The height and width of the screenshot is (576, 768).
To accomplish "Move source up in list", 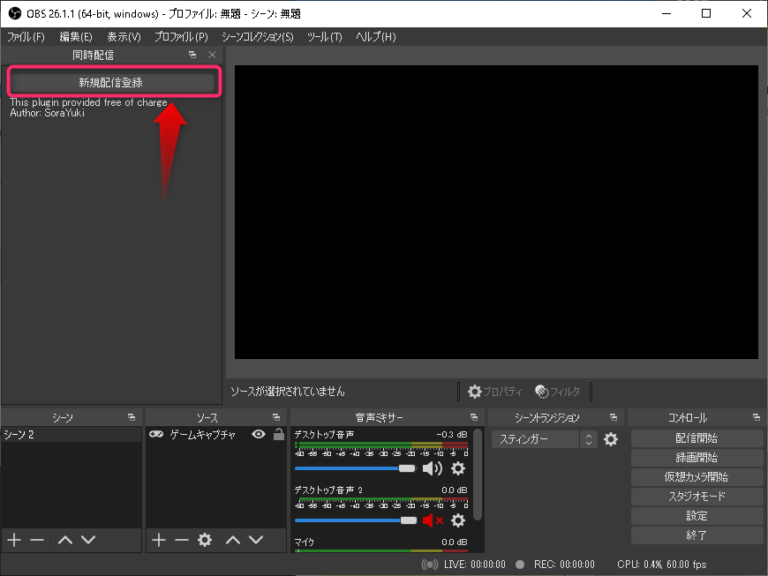I will pyautogui.click(x=233, y=540).
